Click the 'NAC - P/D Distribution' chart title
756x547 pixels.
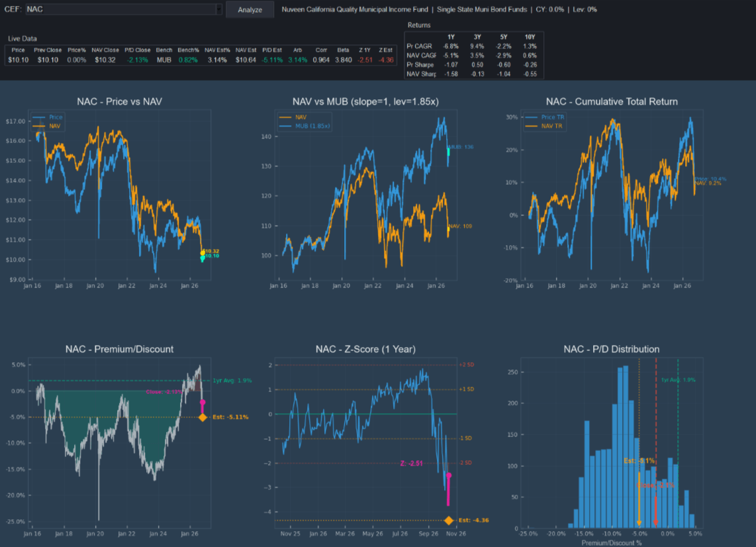612,349
